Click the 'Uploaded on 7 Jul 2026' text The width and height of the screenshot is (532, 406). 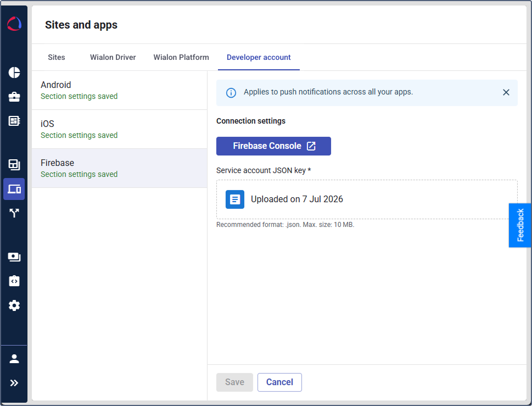tap(297, 199)
